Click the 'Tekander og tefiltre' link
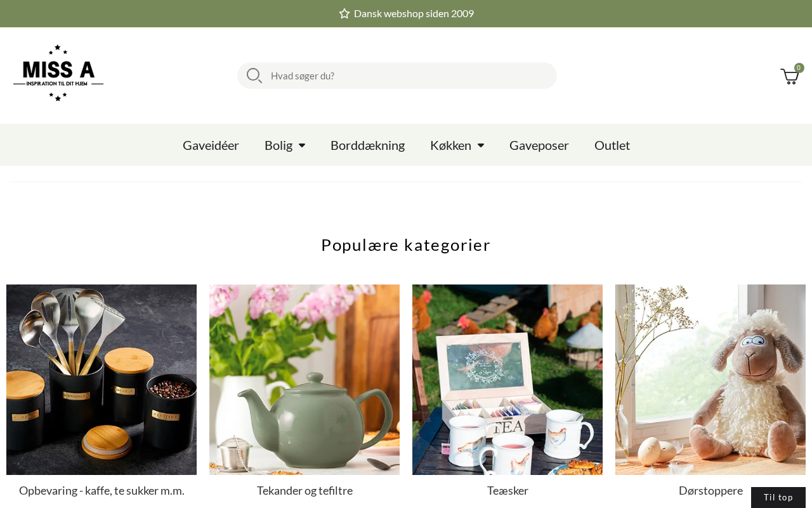The image size is (812, 508). pos(304,490)
